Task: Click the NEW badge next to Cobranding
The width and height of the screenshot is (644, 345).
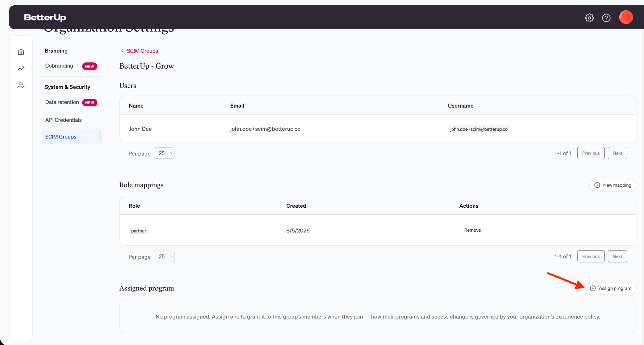Action: [90, 66]
